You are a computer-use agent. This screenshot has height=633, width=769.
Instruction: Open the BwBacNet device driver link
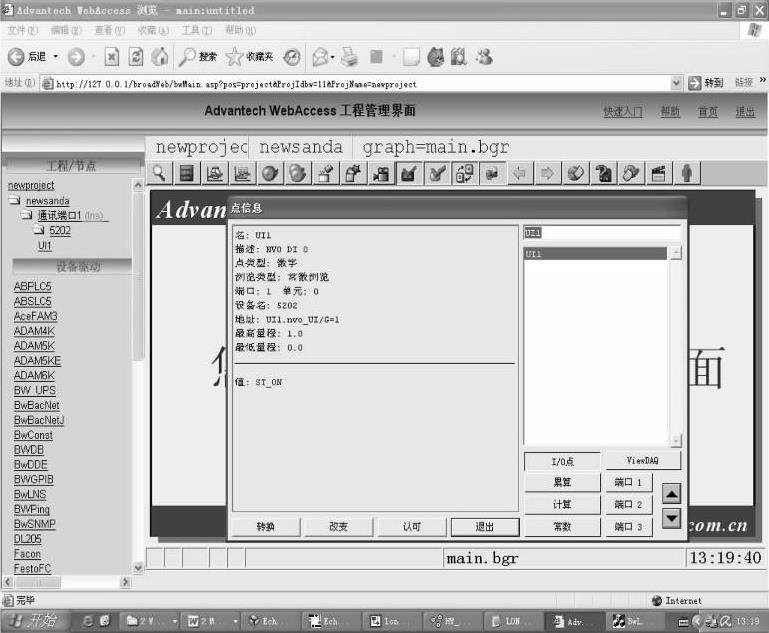pos(37,405)
